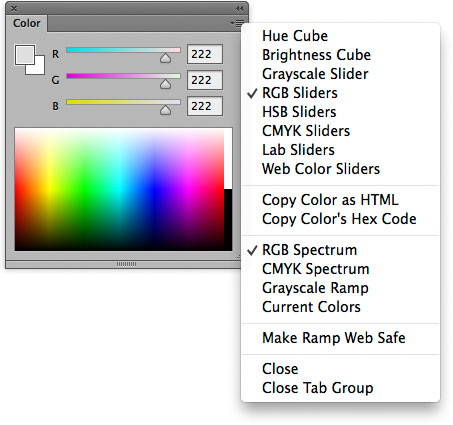Click the G slider thumb handle

(x=165, y=84)
